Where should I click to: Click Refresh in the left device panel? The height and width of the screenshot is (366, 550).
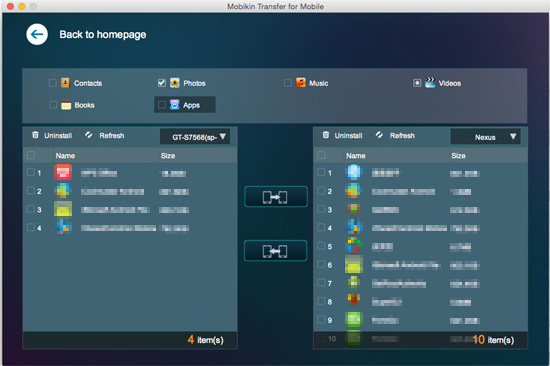(112, 135)
